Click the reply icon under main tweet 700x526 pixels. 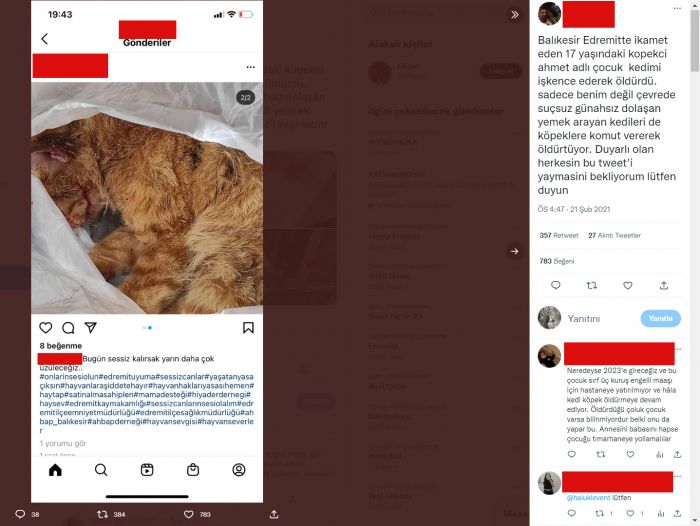tap(555, 285)
